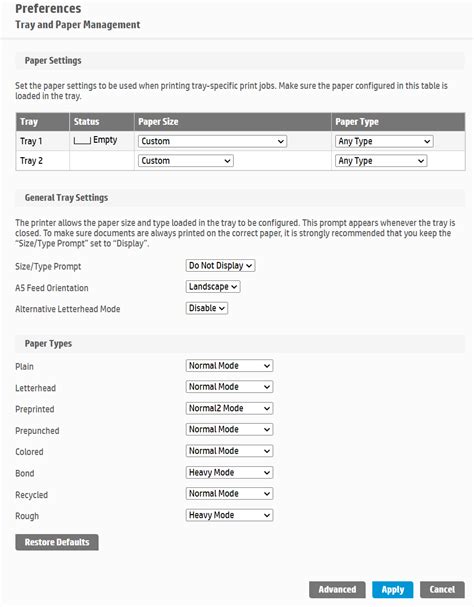474x607 pixels.
Task: Open Tray 2 Paper Size dropdown
Action: [186, 161]
